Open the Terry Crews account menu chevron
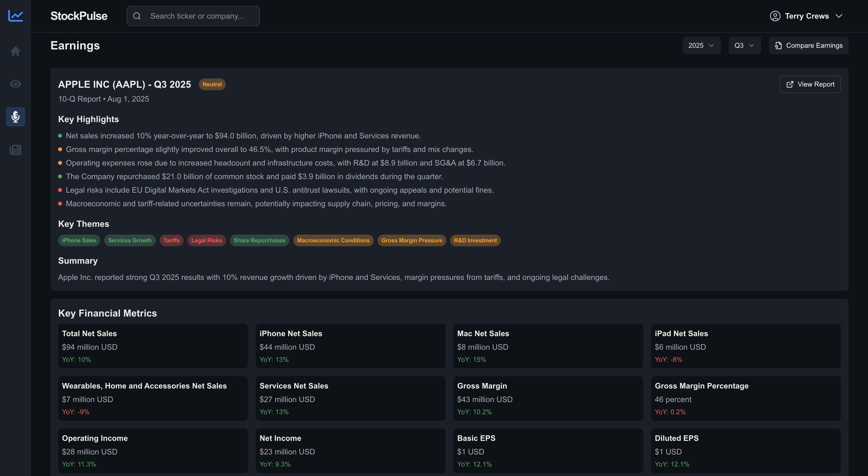 (x=839, y=16)
